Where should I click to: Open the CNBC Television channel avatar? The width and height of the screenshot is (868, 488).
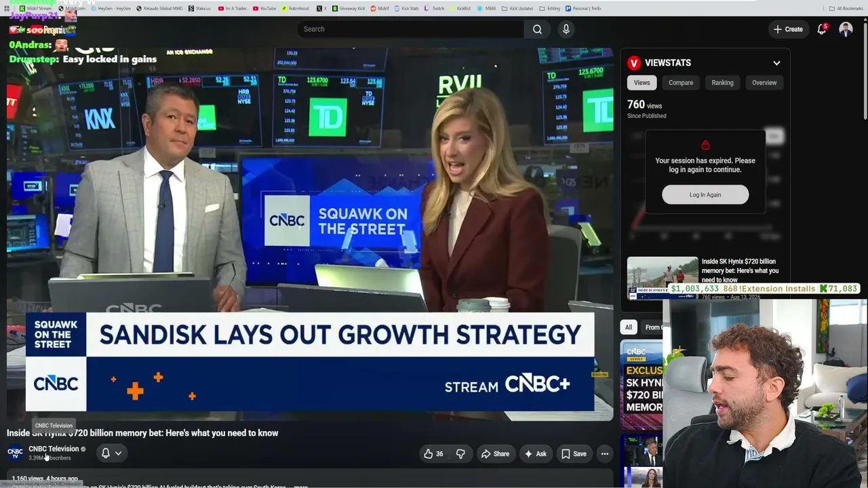click(15, 453)
